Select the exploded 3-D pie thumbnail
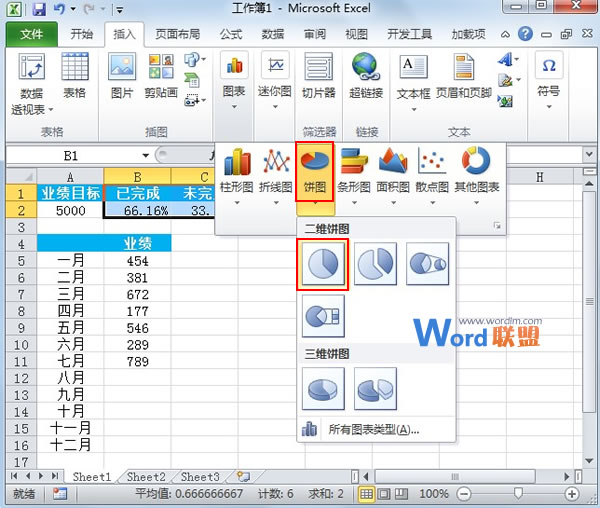This screenshot has width=600, height=508. [375, 389]
